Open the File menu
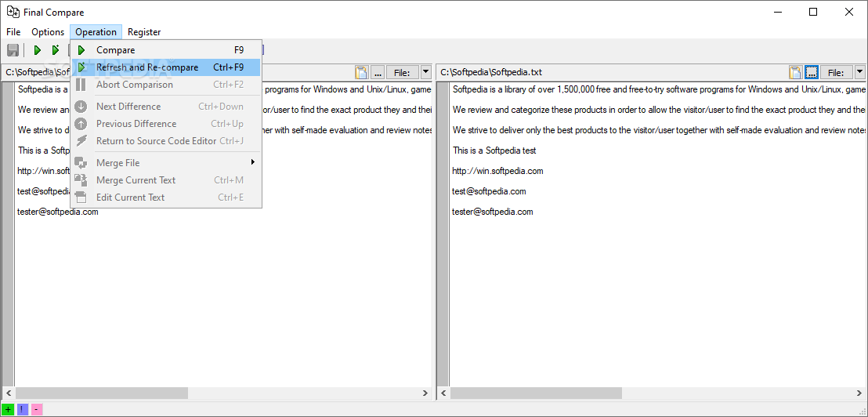Screen dimensions: 868x417 (13, 32)
